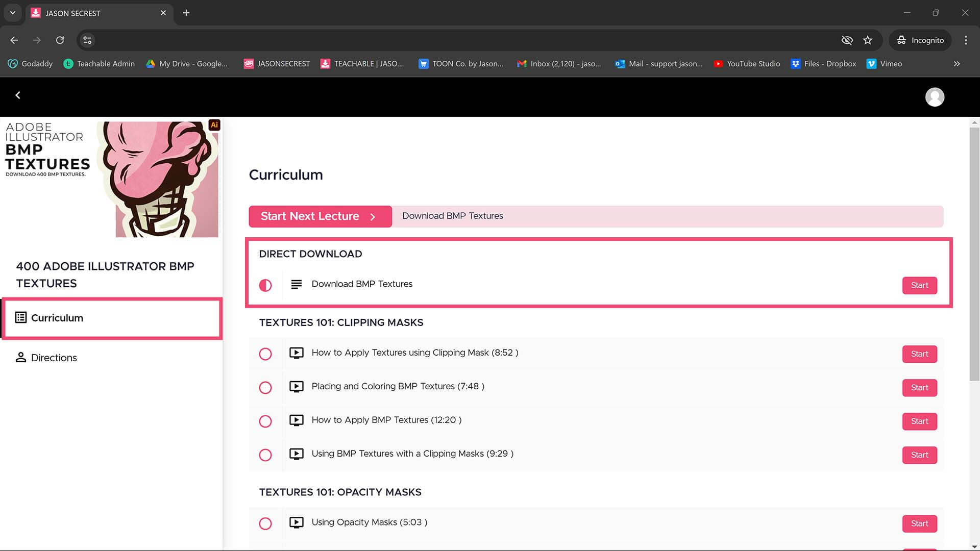This screenshot has width=980, height=551.
Task: Click completion circle for How to Apply BMP Textures
Action: pyautogui.click(x=265, y=421)
